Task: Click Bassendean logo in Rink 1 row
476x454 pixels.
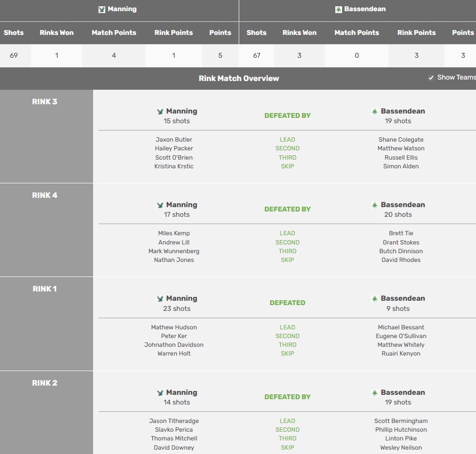Action: pyautogui.click(x=375, y=299)
